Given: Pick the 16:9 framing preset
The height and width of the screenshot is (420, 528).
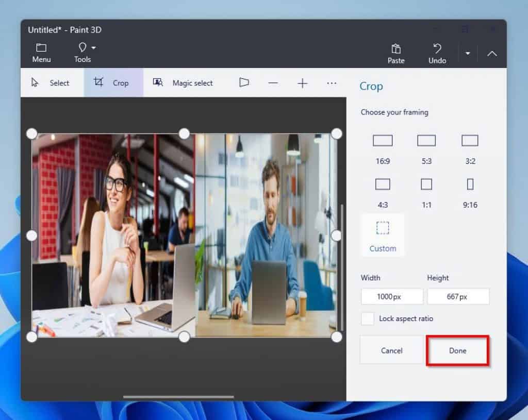Looking at the screenshot, I should 383,149.
